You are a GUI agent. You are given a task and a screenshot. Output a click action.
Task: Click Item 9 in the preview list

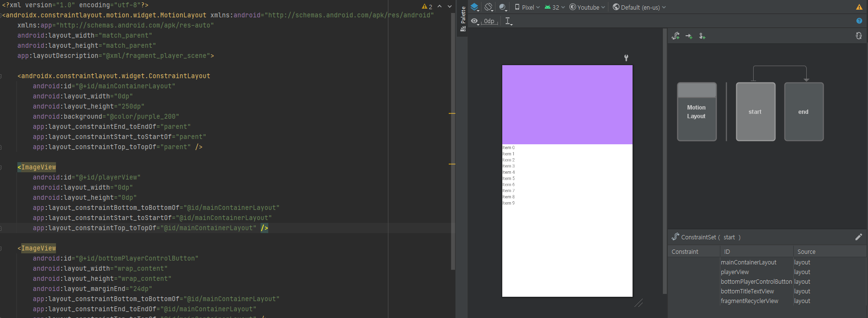coord(509,203)
